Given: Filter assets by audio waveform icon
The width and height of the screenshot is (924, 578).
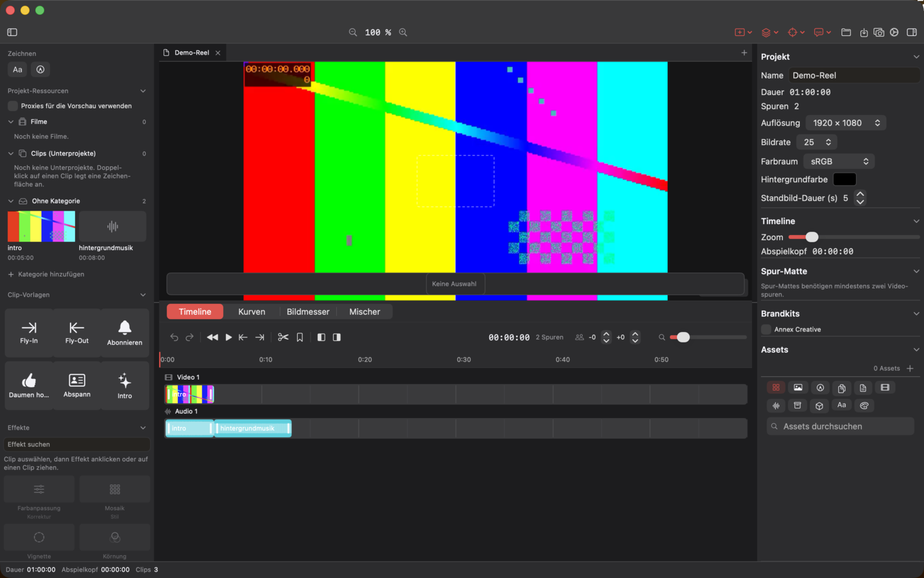Looking at the screenshot, I should 776,405.
